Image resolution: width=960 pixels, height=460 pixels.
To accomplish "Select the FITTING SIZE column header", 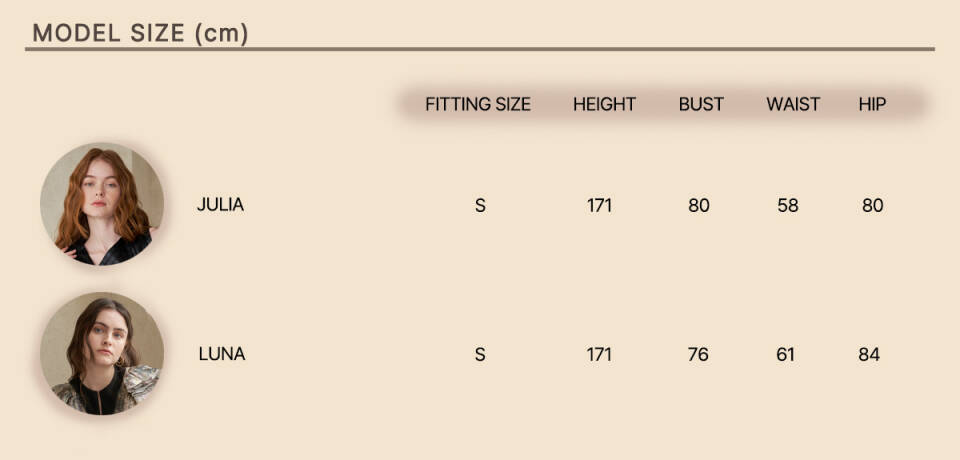I will 478,104.
